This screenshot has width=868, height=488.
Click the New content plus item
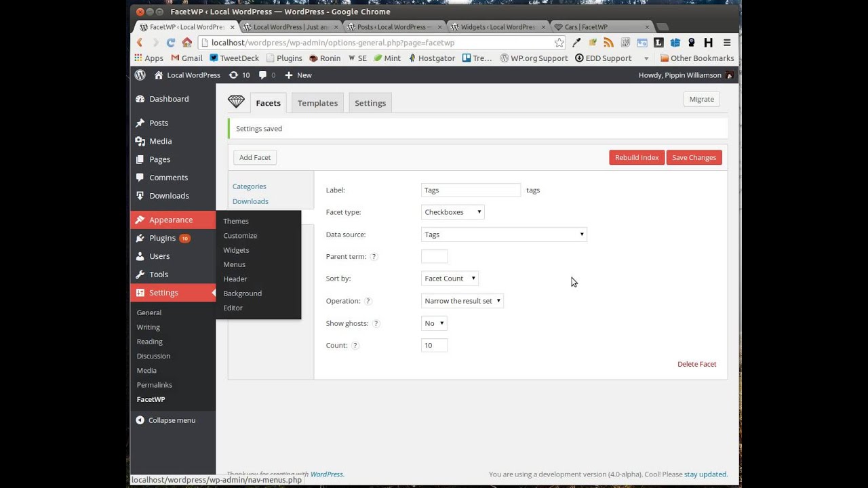coord(298,75)
